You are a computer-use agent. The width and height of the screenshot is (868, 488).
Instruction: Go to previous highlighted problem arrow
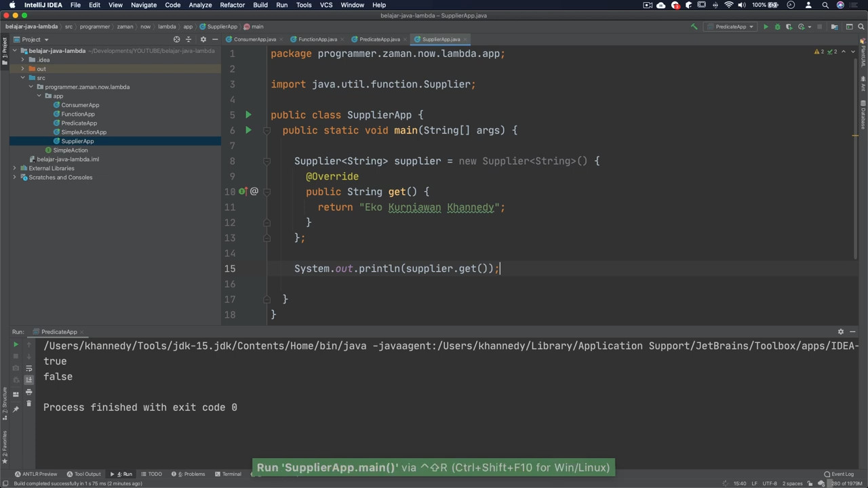[844, 52]
